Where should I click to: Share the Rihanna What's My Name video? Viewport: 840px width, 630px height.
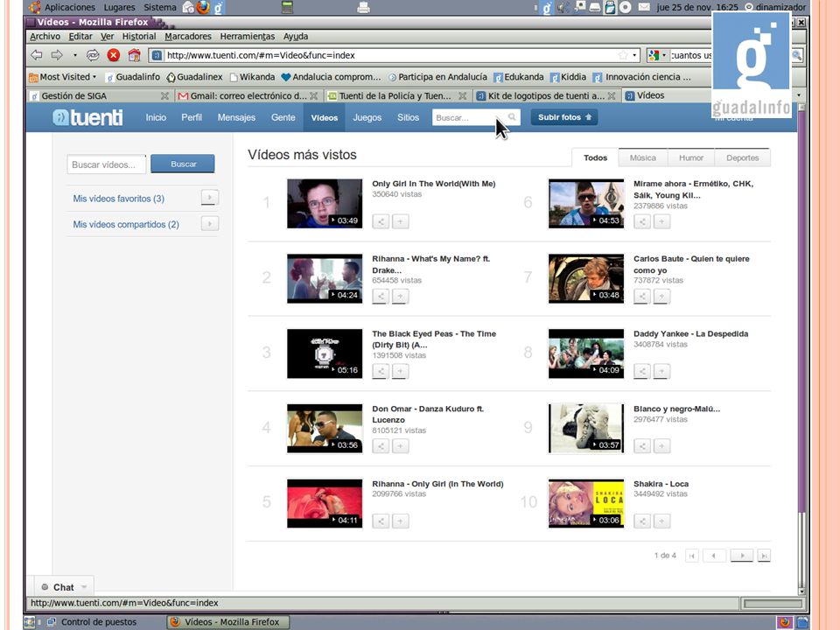pyautogui.click(x=381, y=297)
